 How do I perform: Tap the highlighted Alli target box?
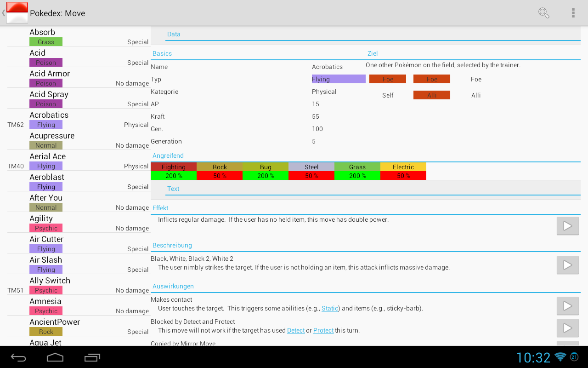pyautogui.click(x=432, y=95)
